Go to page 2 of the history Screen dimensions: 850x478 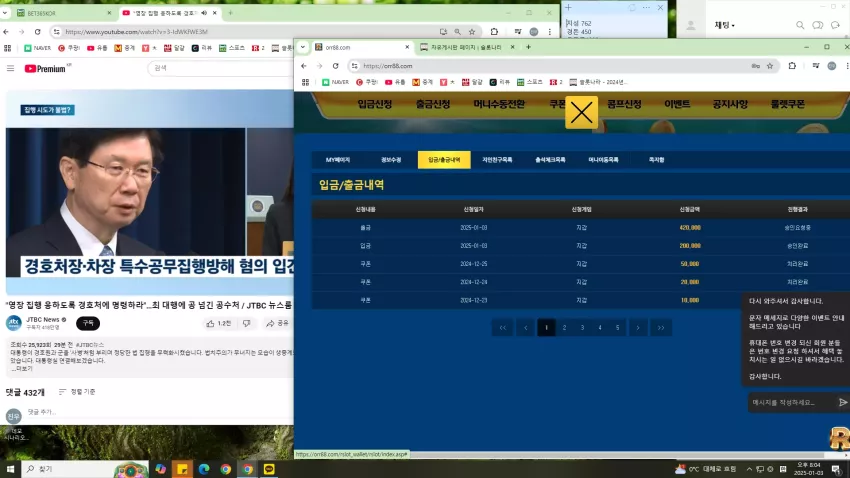pyautogui.click(x=564, y=327)
